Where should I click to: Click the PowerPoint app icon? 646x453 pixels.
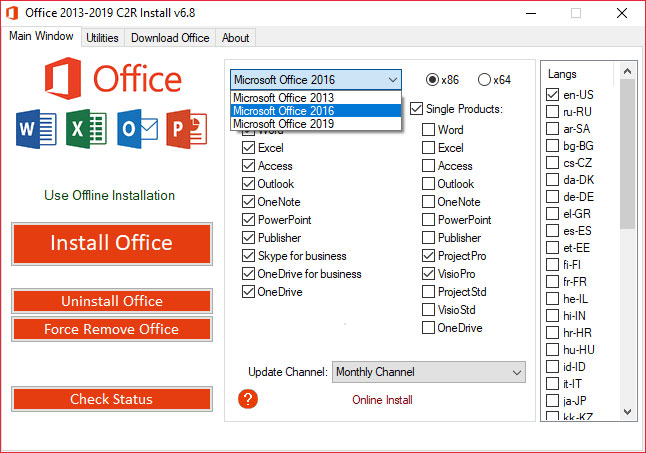pyautogui.click(x=187, y=129)
